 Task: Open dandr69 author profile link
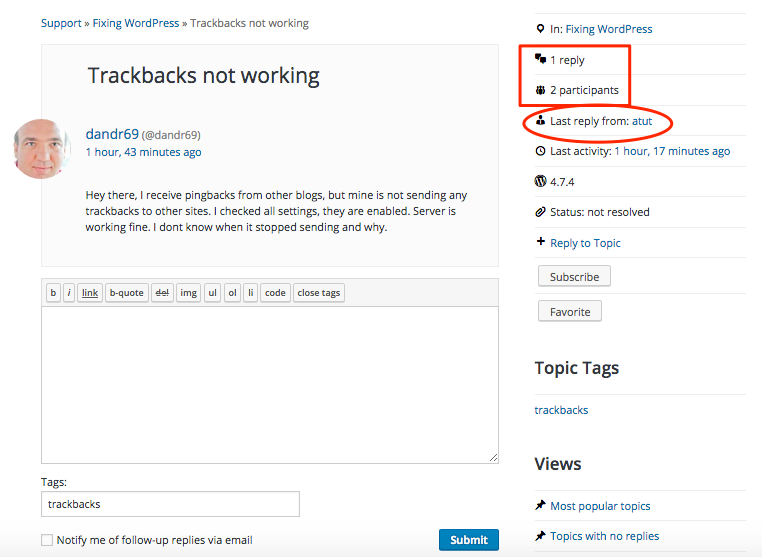pyautogui.click(x=112, y=134)
